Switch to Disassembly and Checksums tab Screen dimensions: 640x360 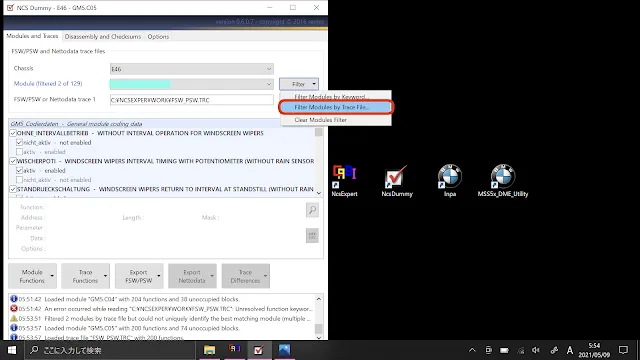pos(102,36)
